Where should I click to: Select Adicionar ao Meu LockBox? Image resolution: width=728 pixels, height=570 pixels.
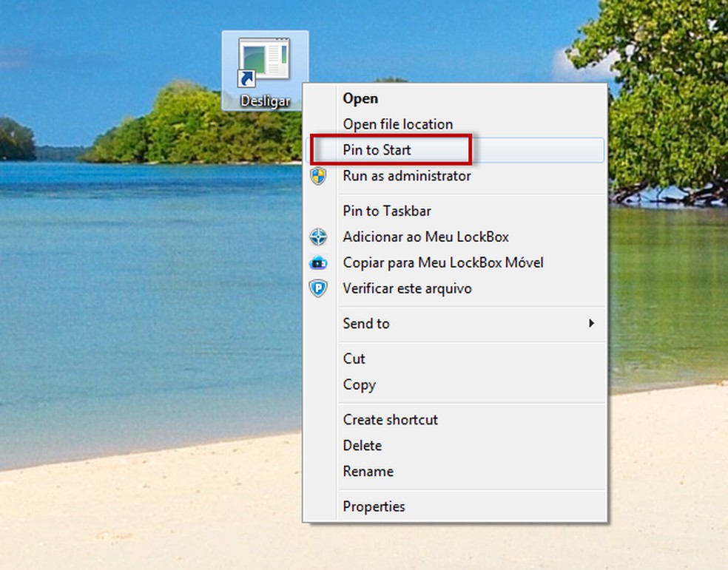point(424,237)
